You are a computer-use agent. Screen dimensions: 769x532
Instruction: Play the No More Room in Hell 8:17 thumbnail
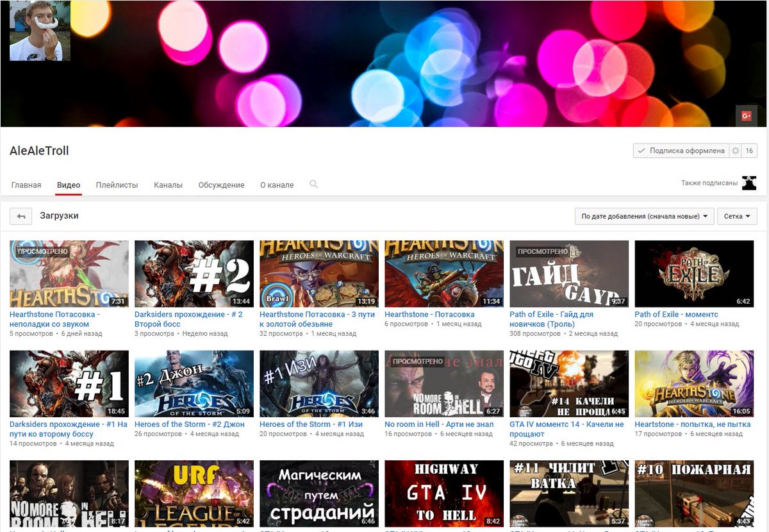click(69, 494)
